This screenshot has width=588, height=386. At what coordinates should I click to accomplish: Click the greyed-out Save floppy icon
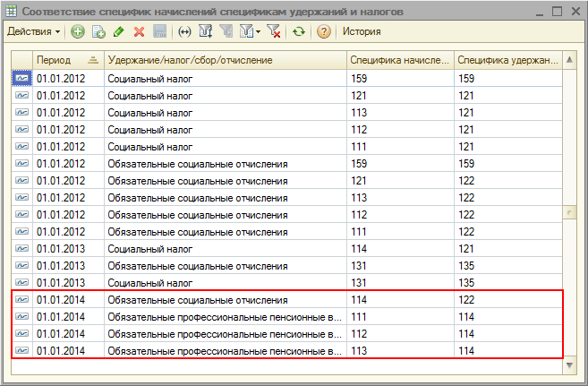159,31
